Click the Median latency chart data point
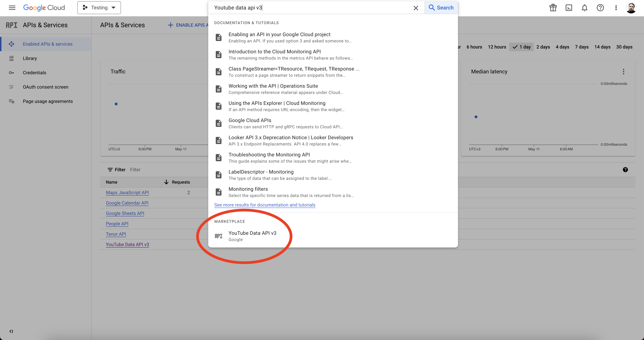644x340 pixels. [x=476, y=117]
